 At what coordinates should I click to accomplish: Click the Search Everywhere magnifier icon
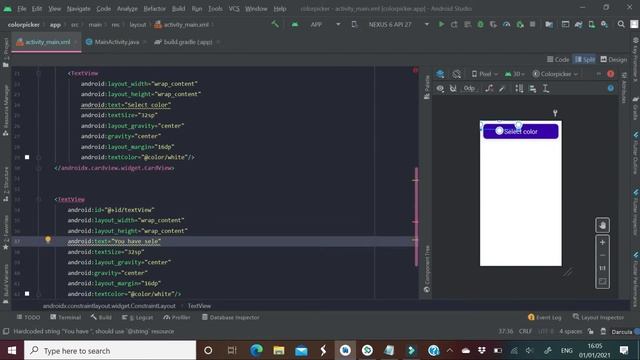click(621, 24)
